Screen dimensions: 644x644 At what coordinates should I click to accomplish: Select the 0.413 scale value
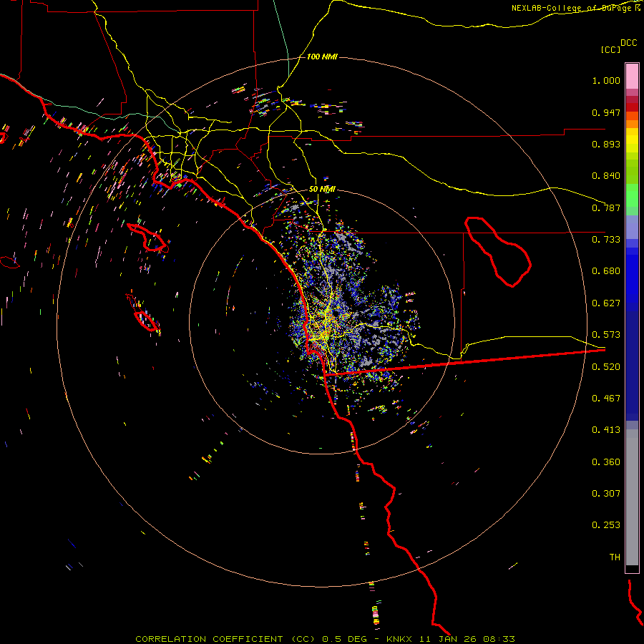pos(606,430)
